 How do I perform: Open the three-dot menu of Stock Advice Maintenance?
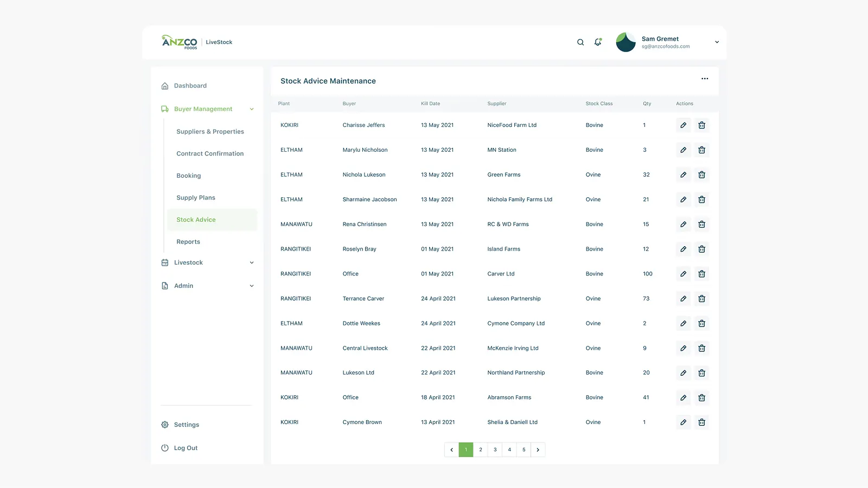click(x=705, y=79)
